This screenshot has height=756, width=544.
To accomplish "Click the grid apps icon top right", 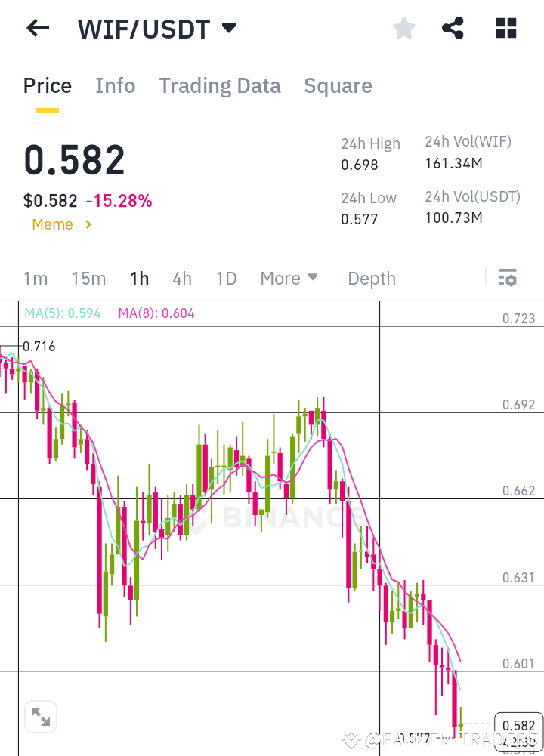I will point(505,28).
